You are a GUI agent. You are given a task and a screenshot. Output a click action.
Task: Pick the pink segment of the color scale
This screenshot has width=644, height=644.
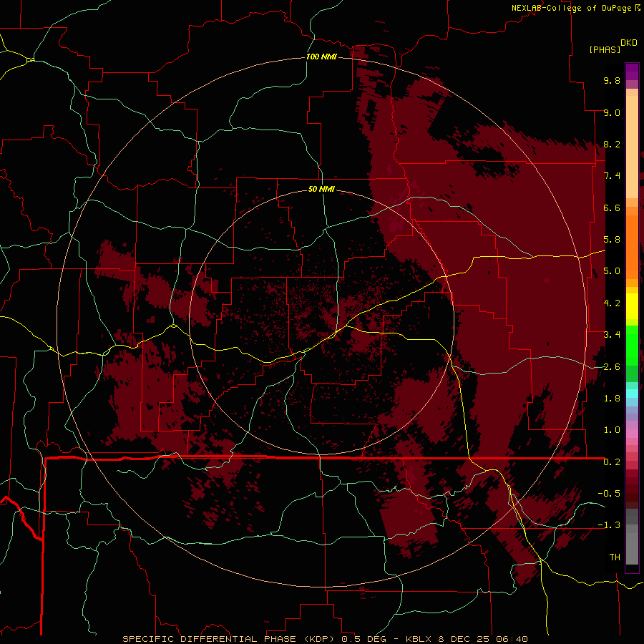click(632, 434)
